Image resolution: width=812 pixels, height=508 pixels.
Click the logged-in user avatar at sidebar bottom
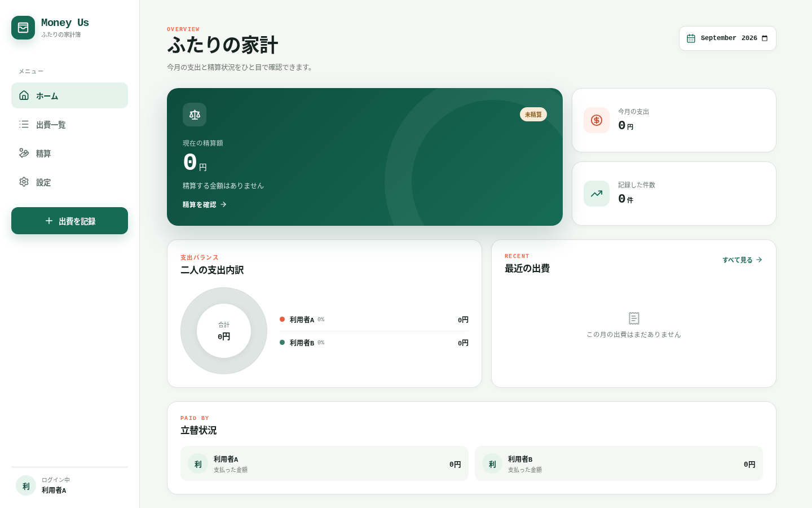click(x=26, y=485)
